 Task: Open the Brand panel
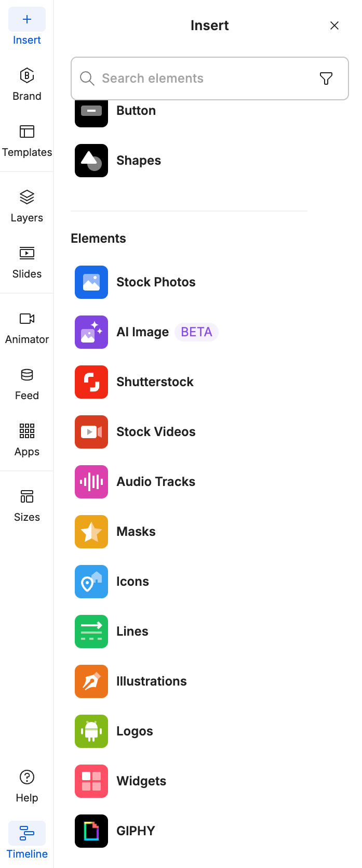pyautogui.click(x=26, y=85)
